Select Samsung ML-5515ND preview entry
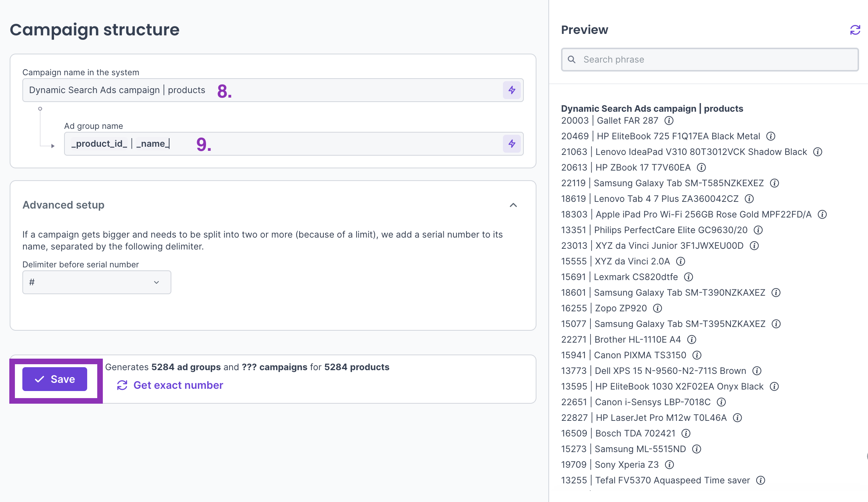The image size is (868, 502). tap(640, 449)
